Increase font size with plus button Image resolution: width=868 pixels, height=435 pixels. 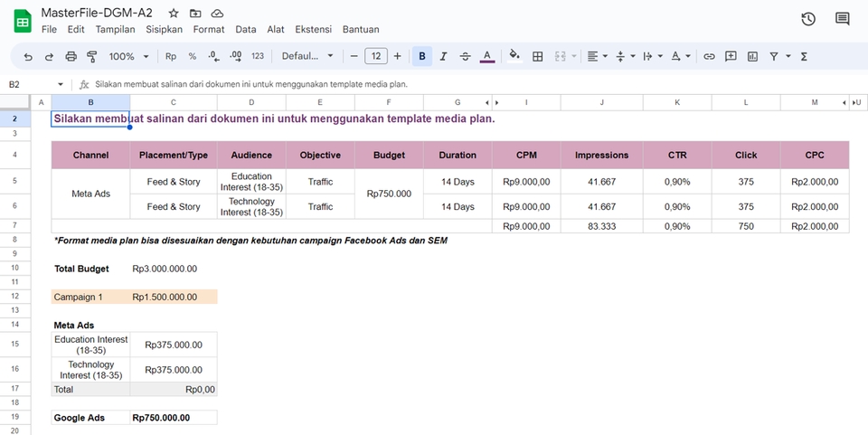click(398, 56)
